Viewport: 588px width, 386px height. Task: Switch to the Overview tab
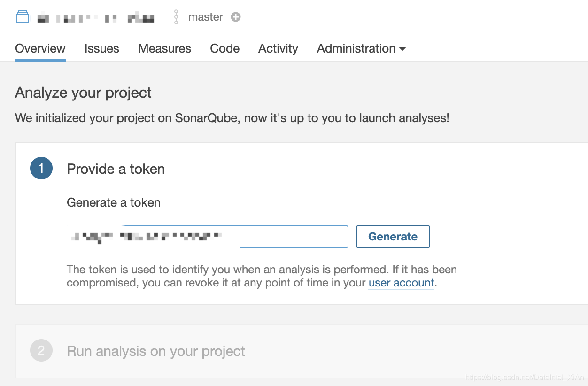[x=40, y=49]
